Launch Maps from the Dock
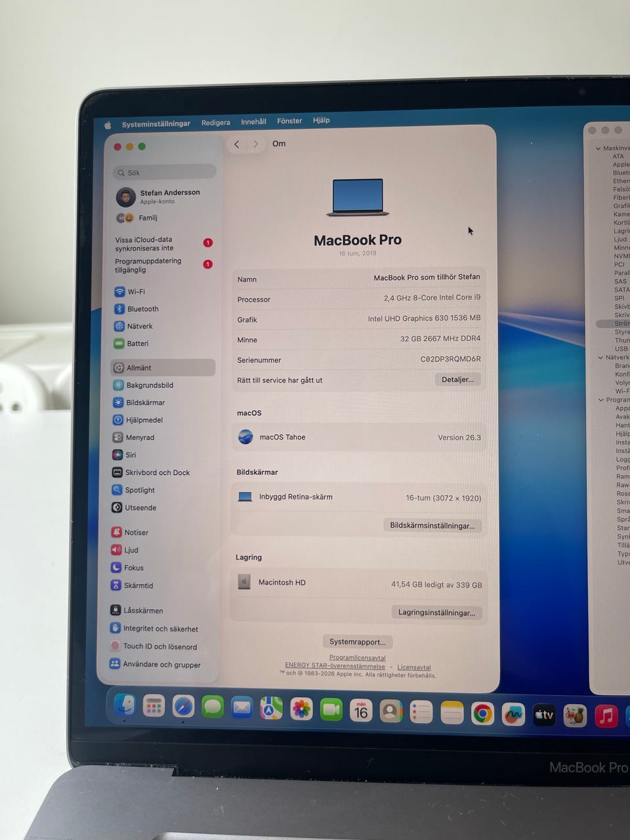 (272, 709)
